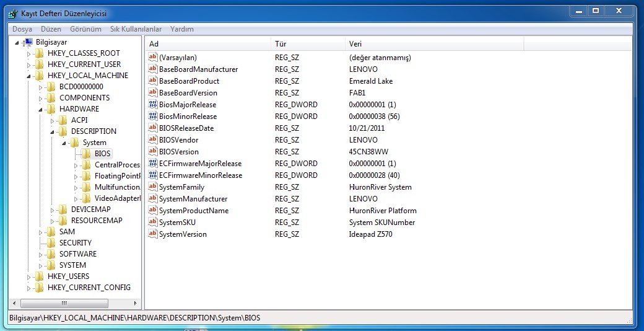This screenshot has width=644, height=331.
Task: Click the Bilgisayar computer icon in tree
Action: (28, 42)
